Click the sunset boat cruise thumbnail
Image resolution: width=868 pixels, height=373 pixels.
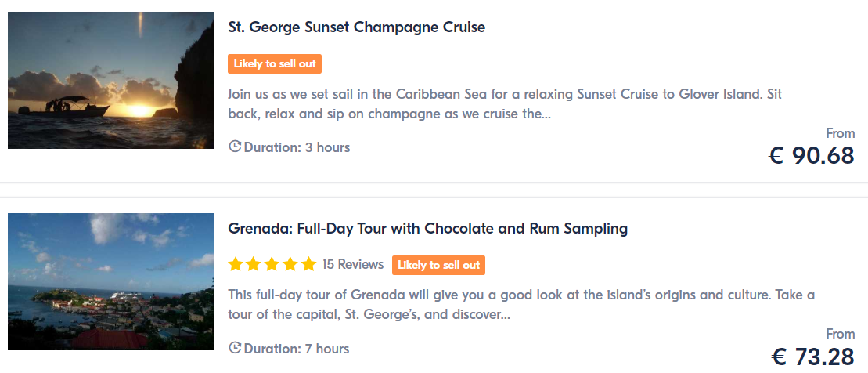coord(110,81)
